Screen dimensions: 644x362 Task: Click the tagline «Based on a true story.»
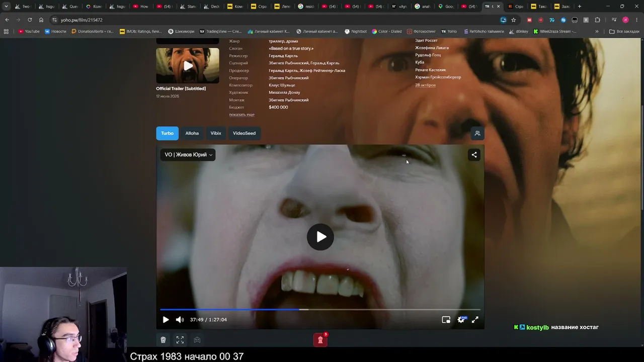[291, 48]
